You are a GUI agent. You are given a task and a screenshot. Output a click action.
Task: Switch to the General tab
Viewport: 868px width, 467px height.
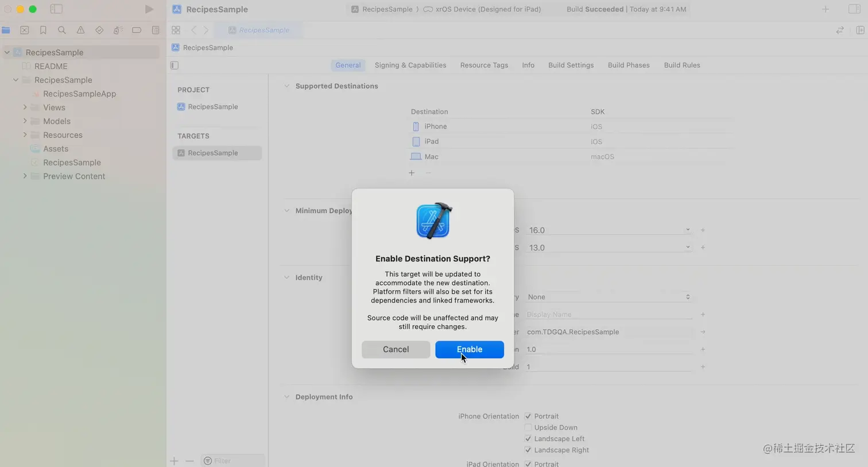tap(348, 65)
